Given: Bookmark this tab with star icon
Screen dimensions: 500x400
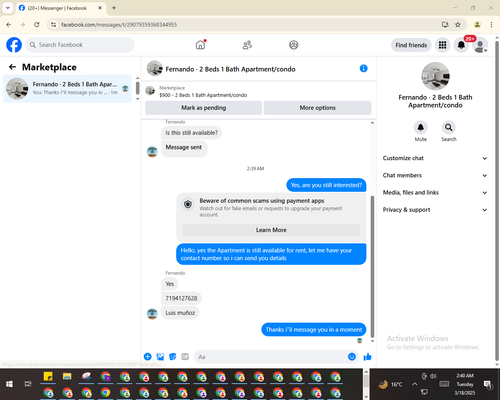Looking at the screenshot, I should [x=458, y=24].
